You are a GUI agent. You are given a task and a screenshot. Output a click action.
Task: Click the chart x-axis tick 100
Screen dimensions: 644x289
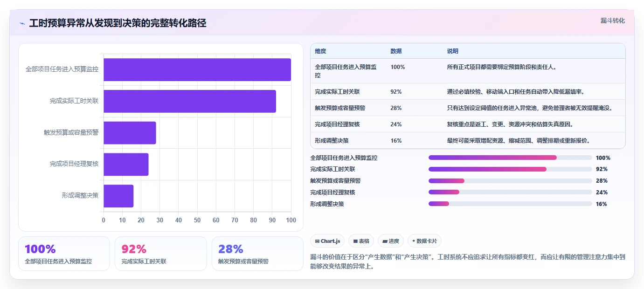coord(291,220)
